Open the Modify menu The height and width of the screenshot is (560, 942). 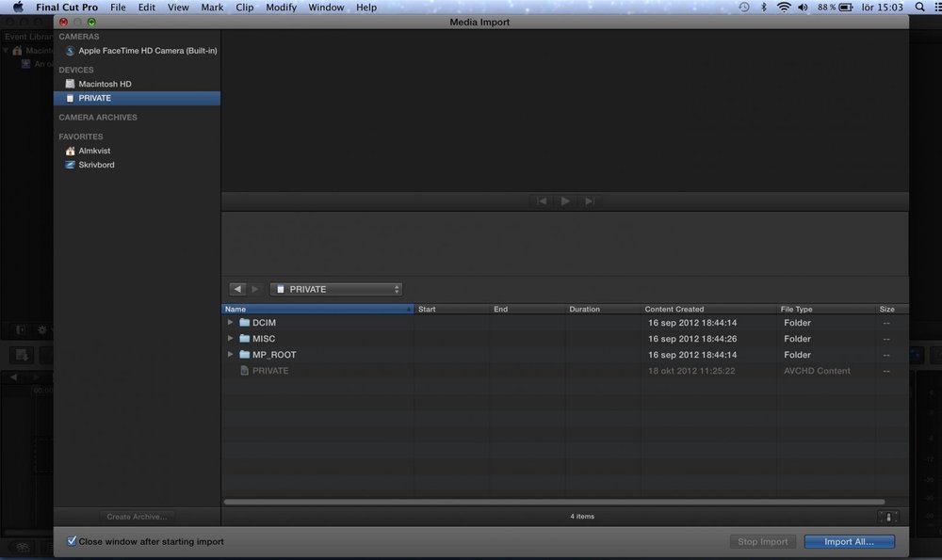click(281, 8)
